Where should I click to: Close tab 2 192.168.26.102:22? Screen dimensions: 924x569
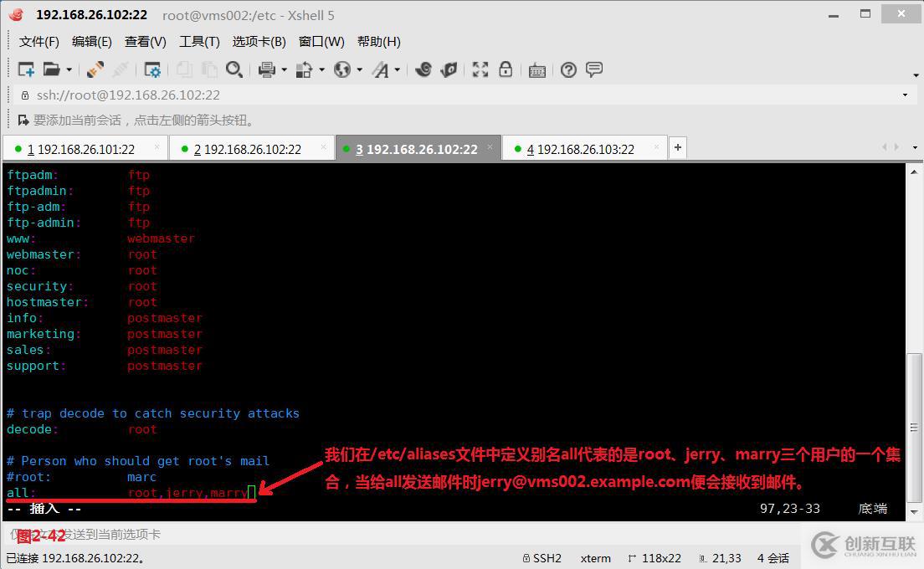324,147
